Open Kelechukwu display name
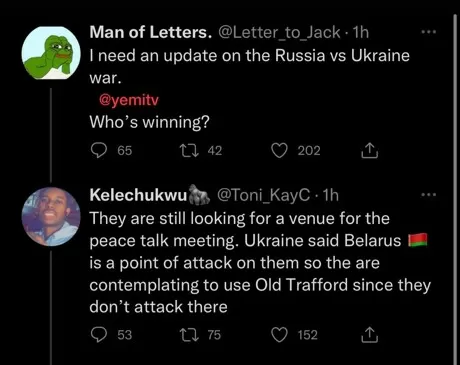Image resolution: width=460 pixels, height=365 pixels. point(138,195)
